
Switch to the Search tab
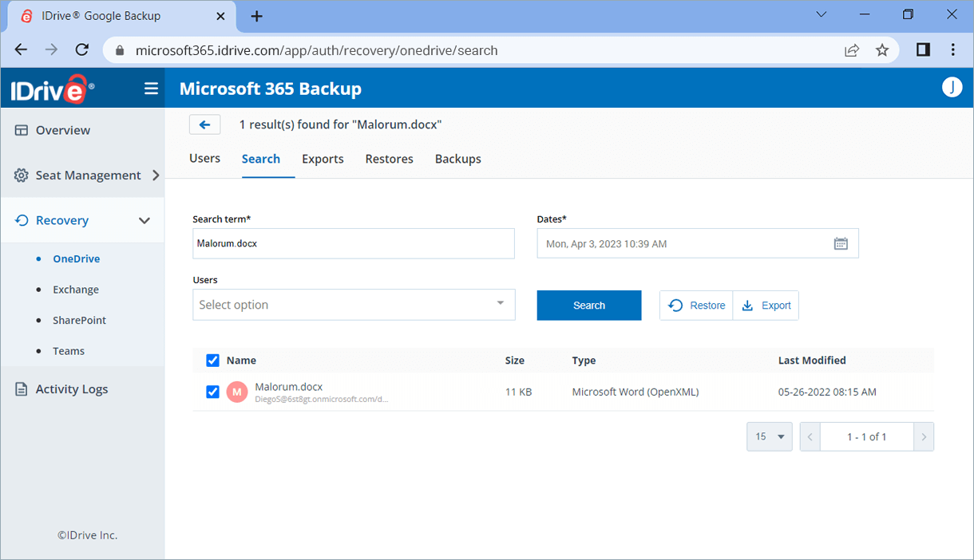pyautogui.click(x=261, y=159)
